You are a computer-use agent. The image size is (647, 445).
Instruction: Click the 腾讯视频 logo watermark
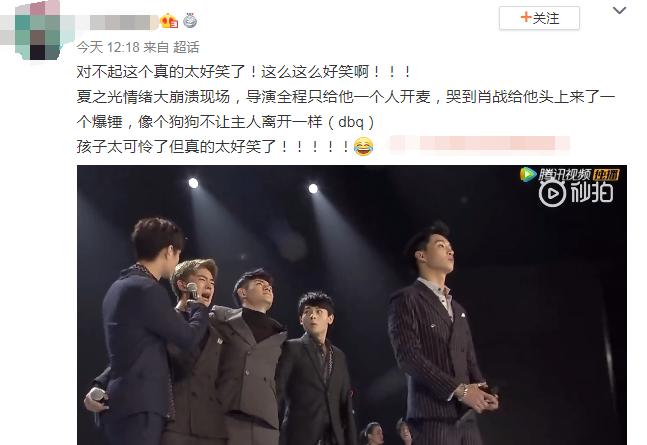(x=555, y=175)
